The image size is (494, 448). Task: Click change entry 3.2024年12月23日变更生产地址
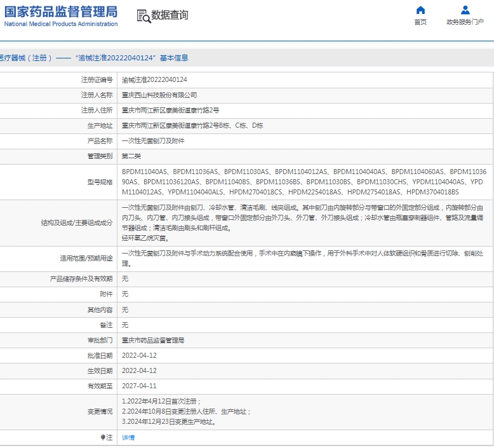(169, 421)
